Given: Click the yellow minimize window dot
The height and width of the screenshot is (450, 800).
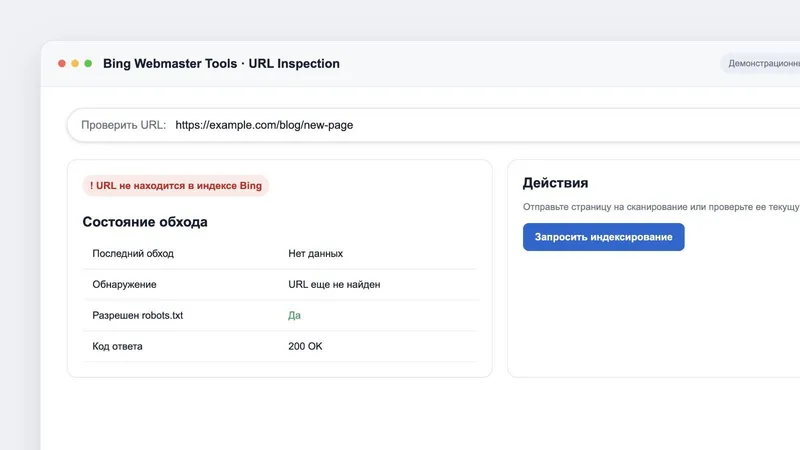Looking at the screenshot, I should coord(75,63).
